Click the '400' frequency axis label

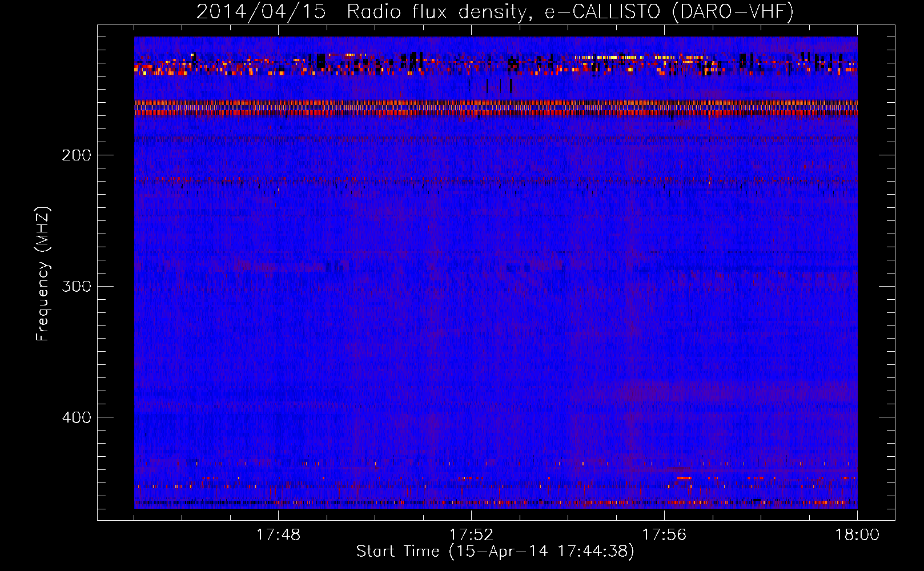(77, 417)
